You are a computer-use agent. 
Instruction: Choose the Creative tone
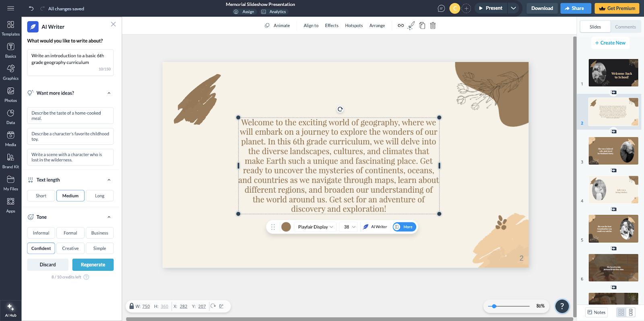click(70, 248)
